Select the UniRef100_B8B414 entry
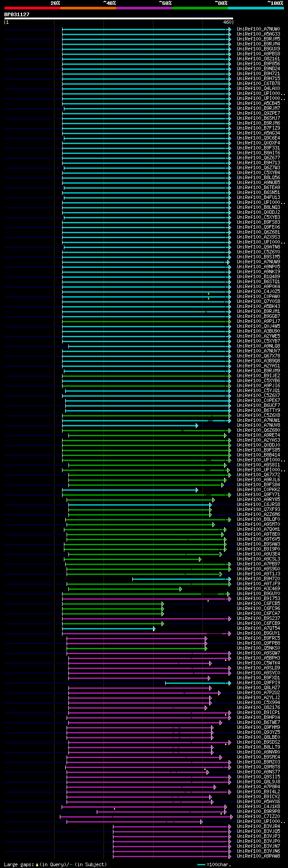The height and width of the screenshot is (868, 288). [x=258, y=455]
